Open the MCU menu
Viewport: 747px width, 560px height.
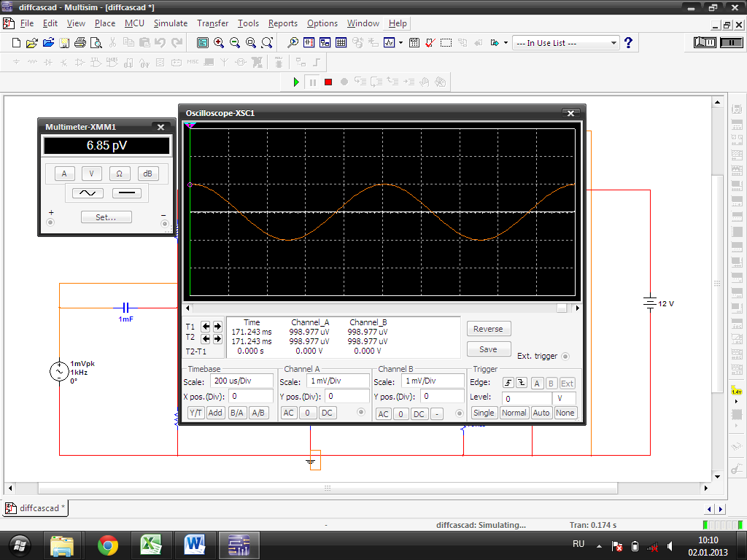click(x=134, y=23)
